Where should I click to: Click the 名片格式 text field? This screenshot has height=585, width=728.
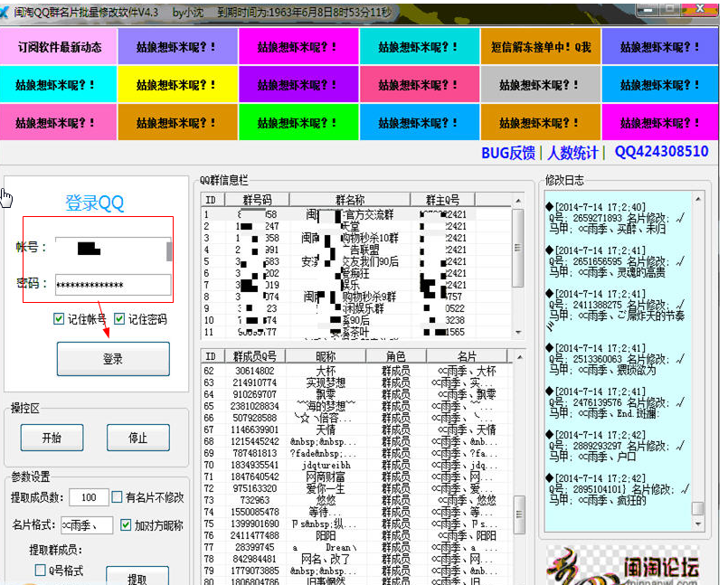pos(87,525)
